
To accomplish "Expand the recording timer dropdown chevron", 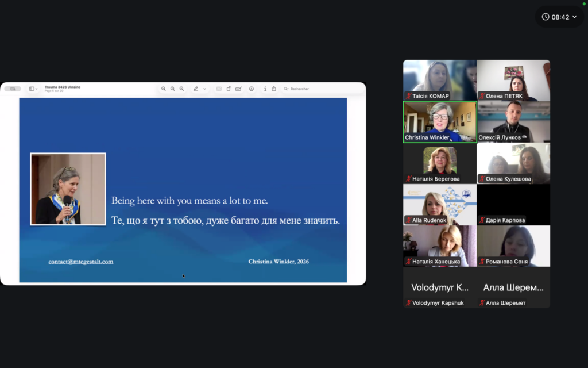I will 575,17.
